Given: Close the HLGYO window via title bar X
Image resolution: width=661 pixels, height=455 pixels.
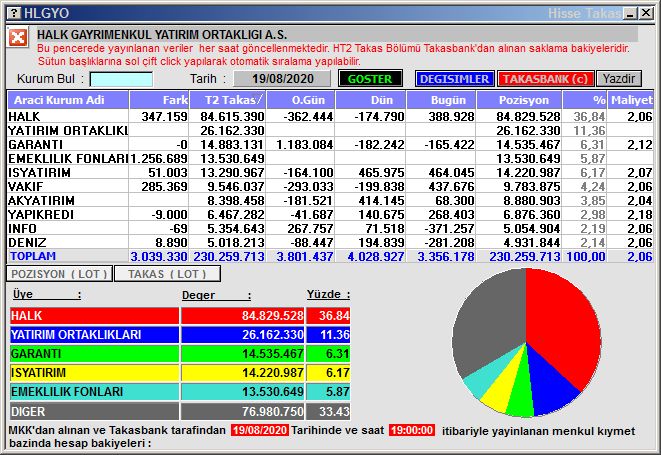Looking at the screenshot, I should click(646, 13).
